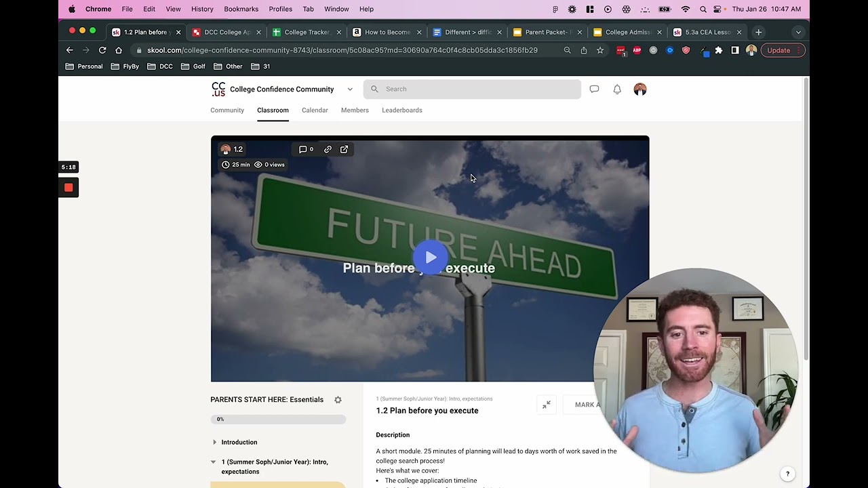868x488 pixels.
Task: Click PARENTS START HERE: Essentials heading
Action: 267,400
